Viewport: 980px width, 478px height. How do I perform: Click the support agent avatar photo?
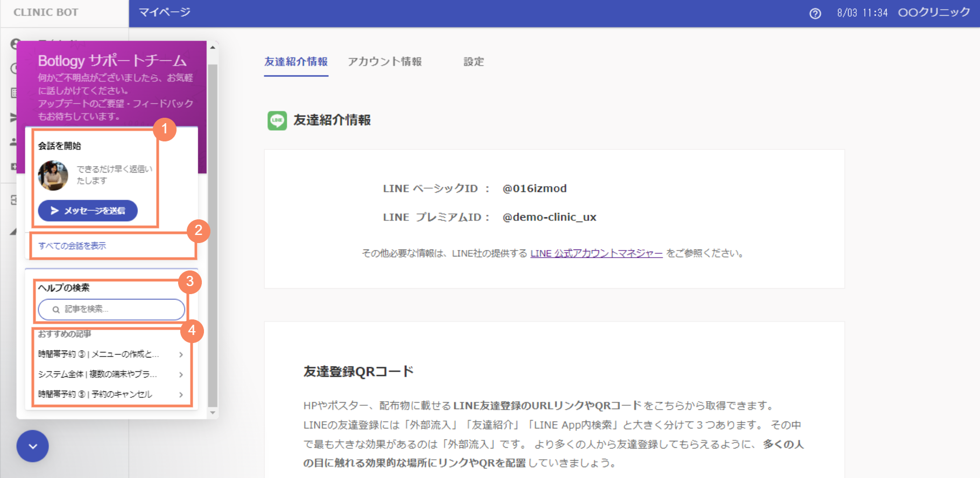click(x=53, y=175)
